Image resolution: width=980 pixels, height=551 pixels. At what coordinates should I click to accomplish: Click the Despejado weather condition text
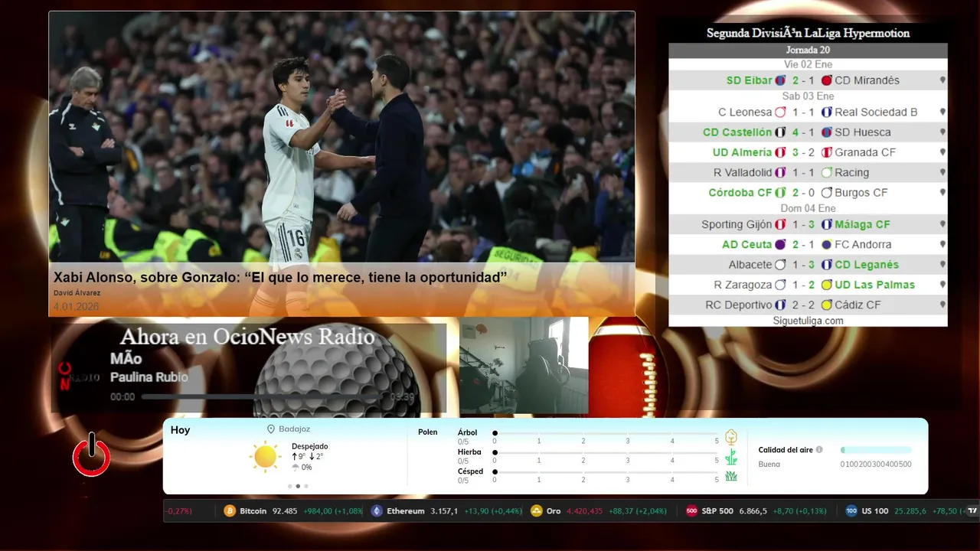309,446
